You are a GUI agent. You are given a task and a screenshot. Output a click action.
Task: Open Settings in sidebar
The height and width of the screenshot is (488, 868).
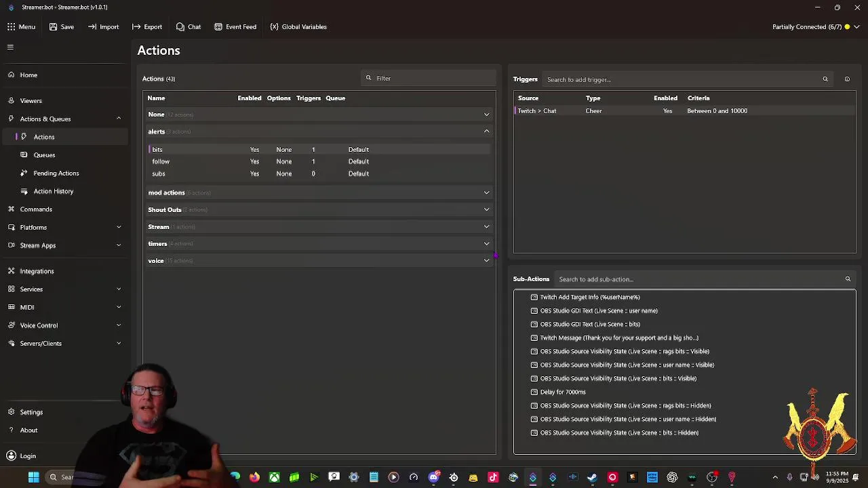point(31,412)
